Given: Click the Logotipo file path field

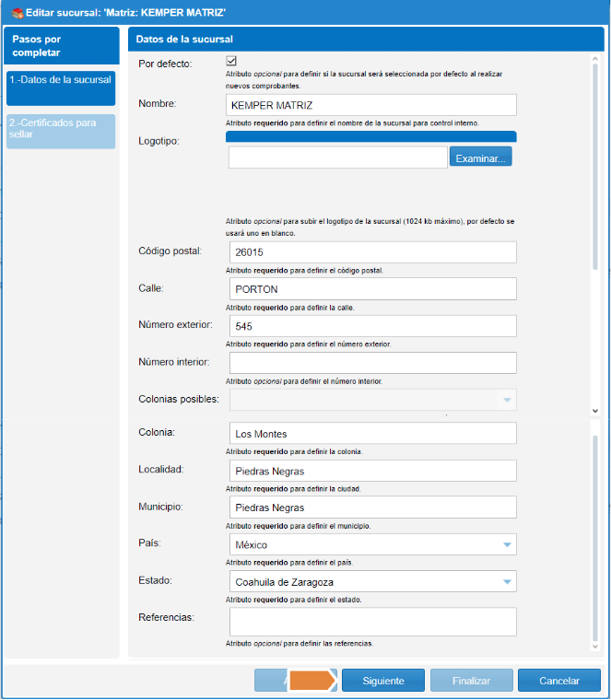Looking at the screenshot, I should (x=337, y=157).
